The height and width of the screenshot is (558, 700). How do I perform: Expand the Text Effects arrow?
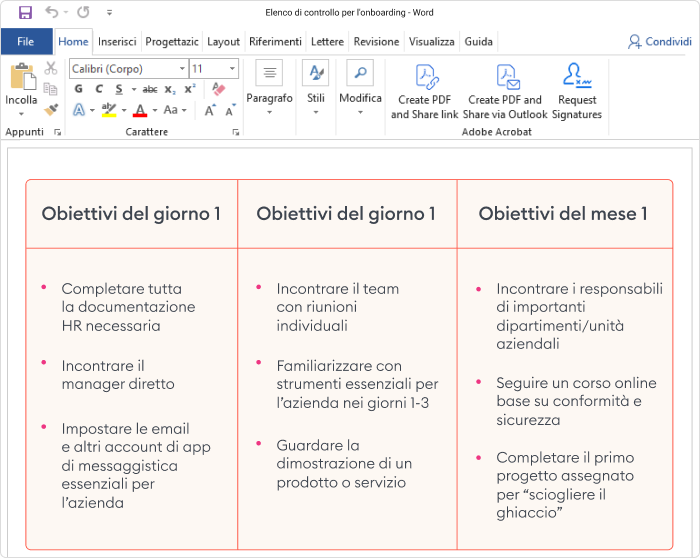click(92, 110)
